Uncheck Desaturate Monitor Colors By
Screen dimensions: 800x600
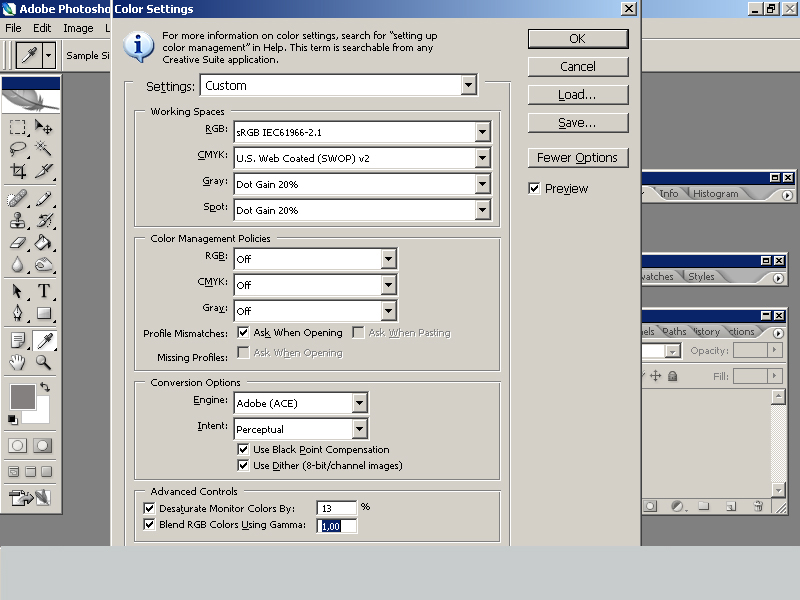(149, 508)
